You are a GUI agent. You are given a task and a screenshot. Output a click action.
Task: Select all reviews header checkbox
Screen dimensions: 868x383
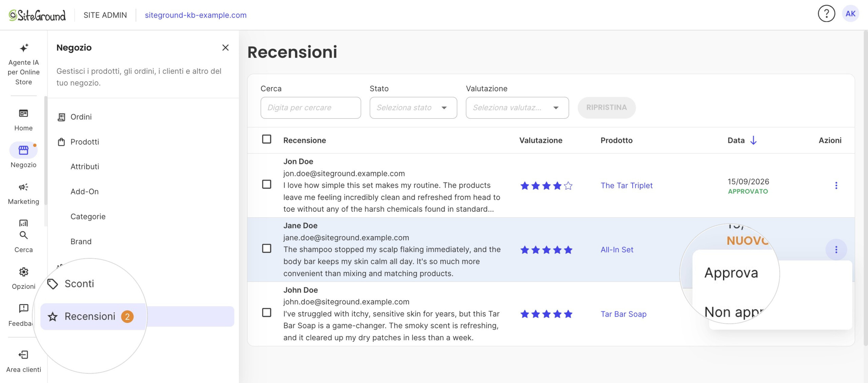(267, 139)
